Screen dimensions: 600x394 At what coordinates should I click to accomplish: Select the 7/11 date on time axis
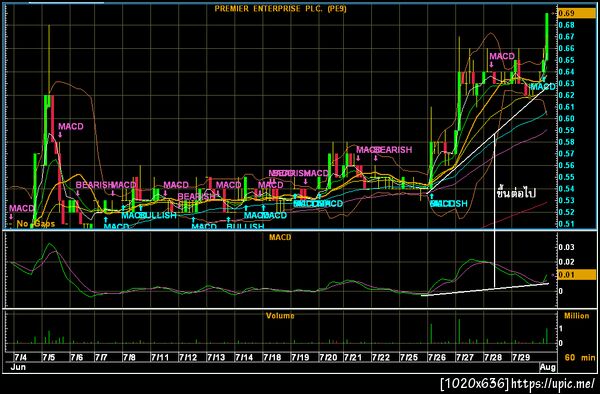pyautogui.click(x=160, y=358)
